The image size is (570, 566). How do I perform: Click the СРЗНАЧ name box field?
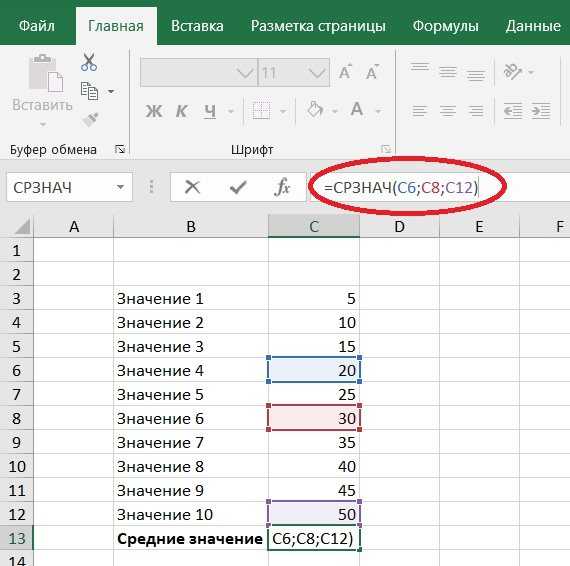[x=69, y=187]
